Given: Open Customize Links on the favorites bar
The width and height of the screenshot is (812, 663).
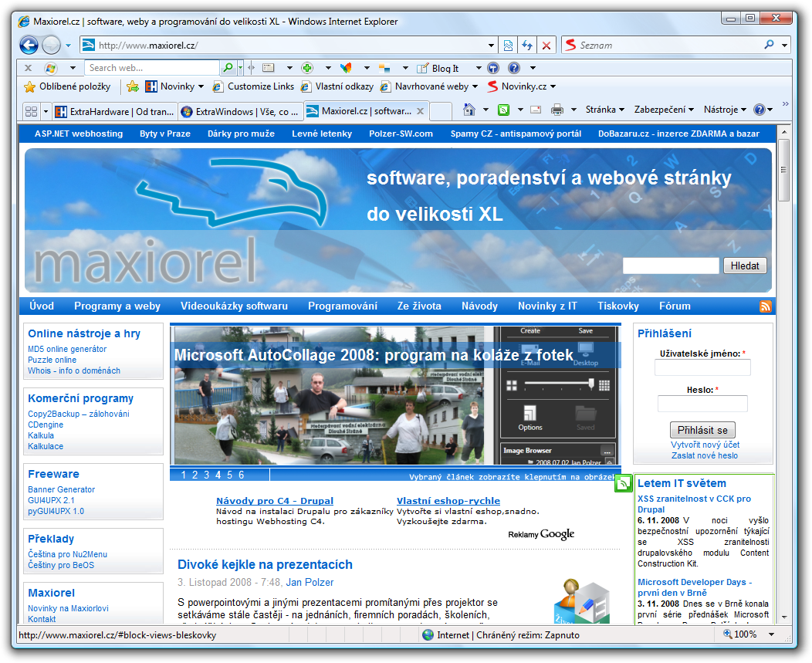Looking at the screenshot, I should pos(253,86).
